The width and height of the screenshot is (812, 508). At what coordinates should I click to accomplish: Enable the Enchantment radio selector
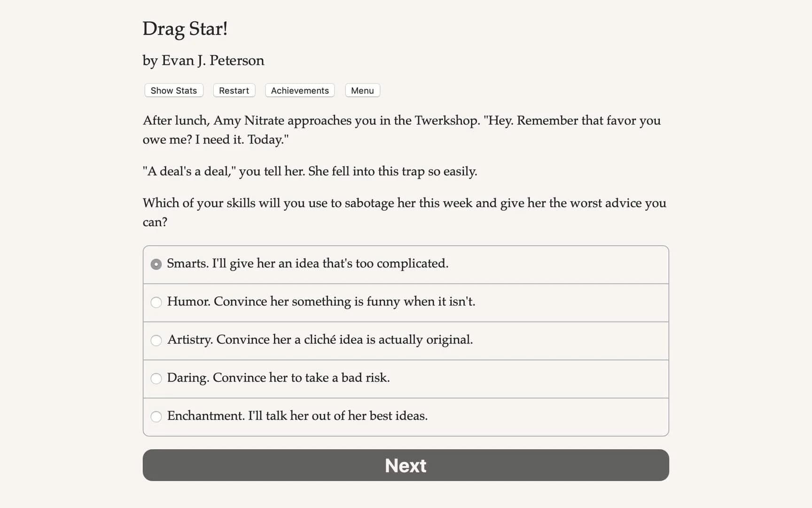click(156, 417)
